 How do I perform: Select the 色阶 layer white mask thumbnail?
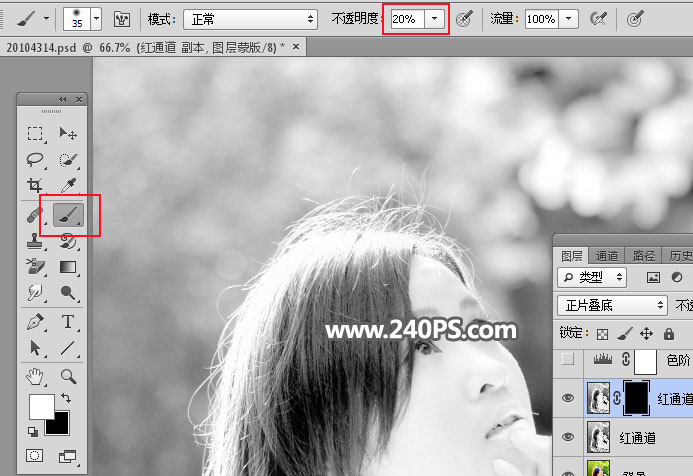(x=645, y=361)
